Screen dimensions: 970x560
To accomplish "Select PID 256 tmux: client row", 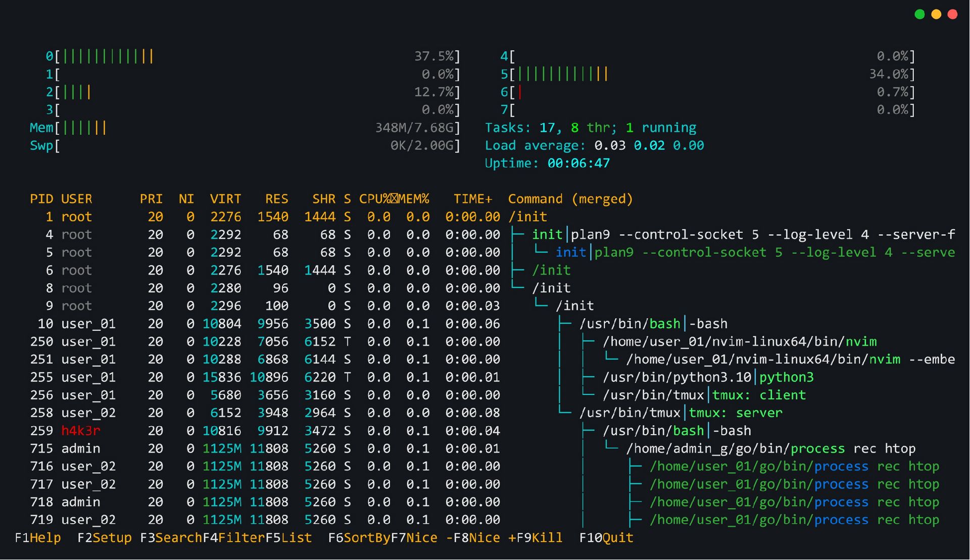I will click(485, 395).
